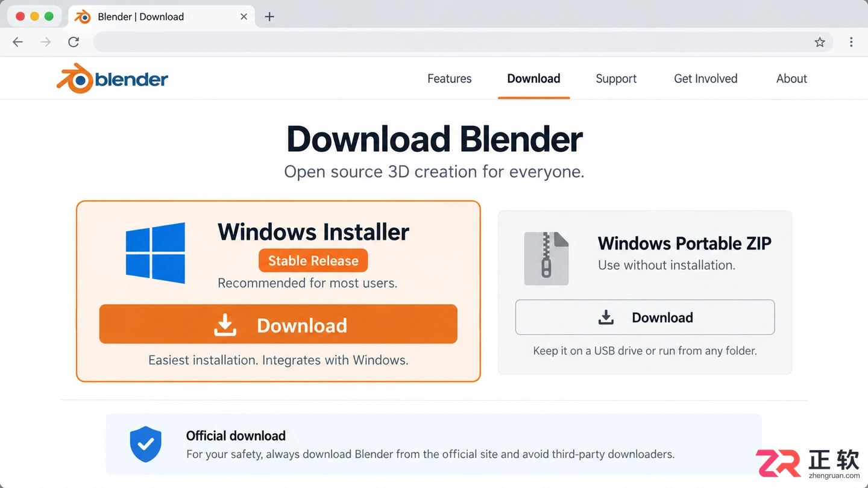
Task: Click the Windows Installer title
Action: click(x=313, y=232)
